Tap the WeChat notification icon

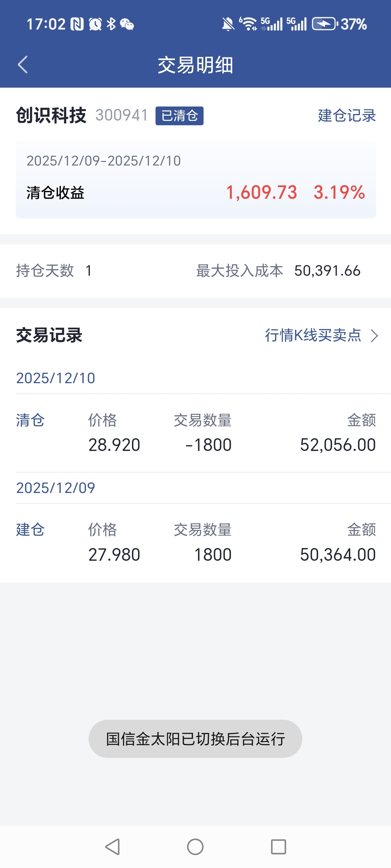tap(127, 24)
